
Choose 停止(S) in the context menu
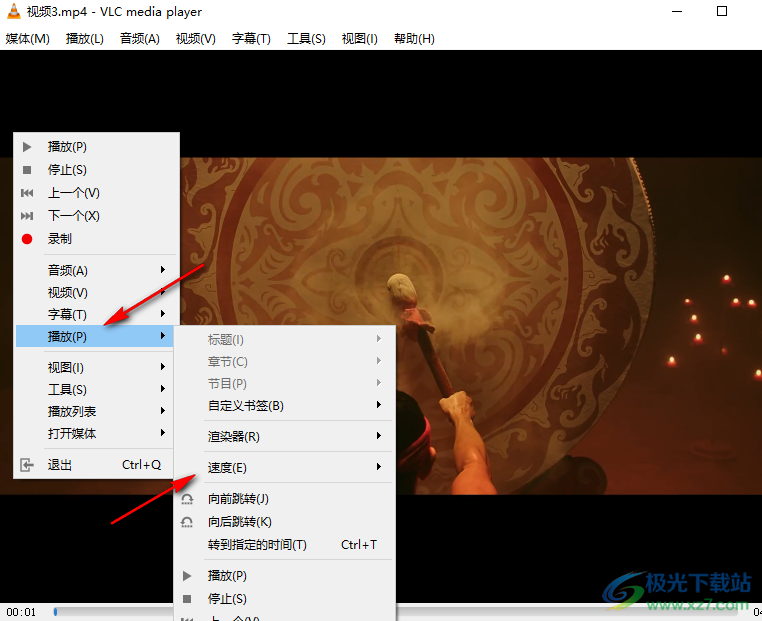[95, 170]
